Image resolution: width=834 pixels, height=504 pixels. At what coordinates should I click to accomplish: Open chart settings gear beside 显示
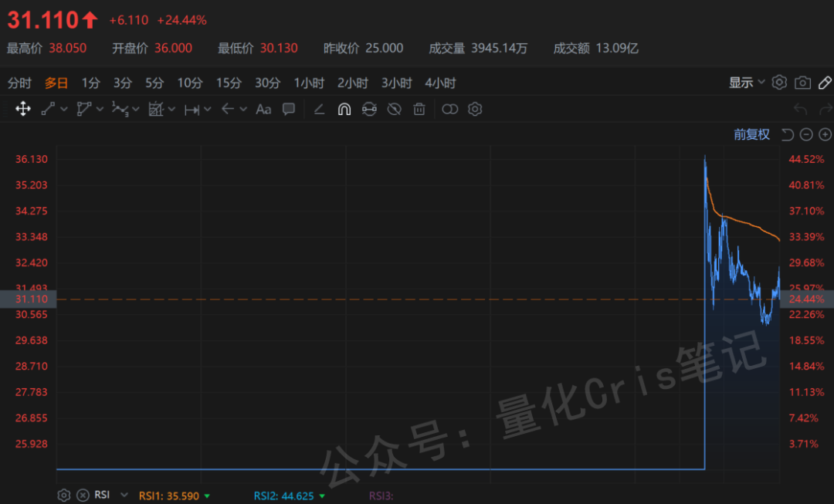pyautogui.click(x=779, y=83)
